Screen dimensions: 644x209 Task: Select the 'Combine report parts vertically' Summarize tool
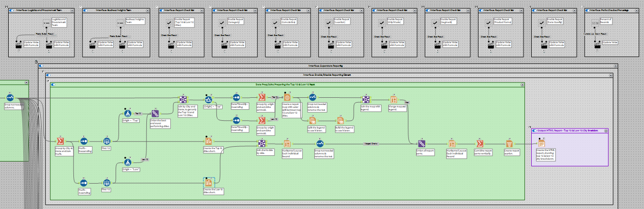pyautogui.click(x=479, y=143)
